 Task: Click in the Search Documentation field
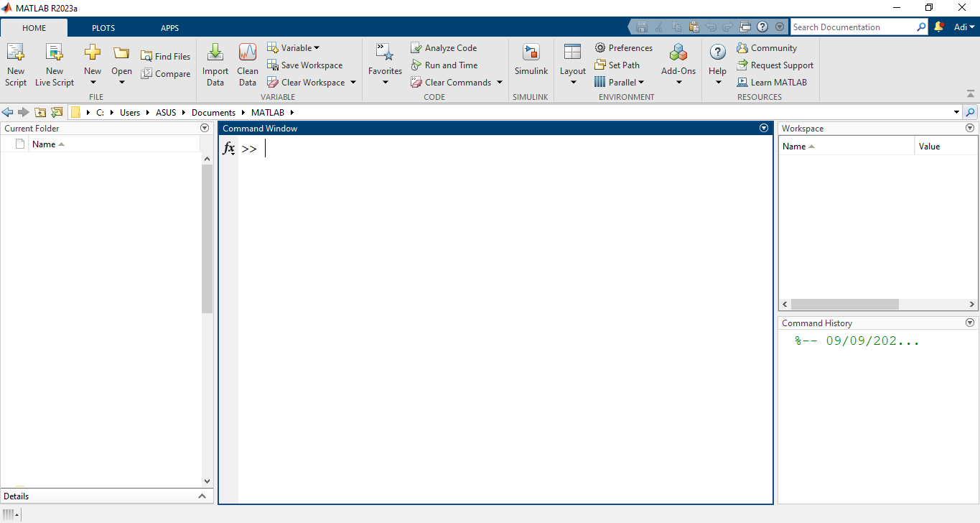(853, 27)
